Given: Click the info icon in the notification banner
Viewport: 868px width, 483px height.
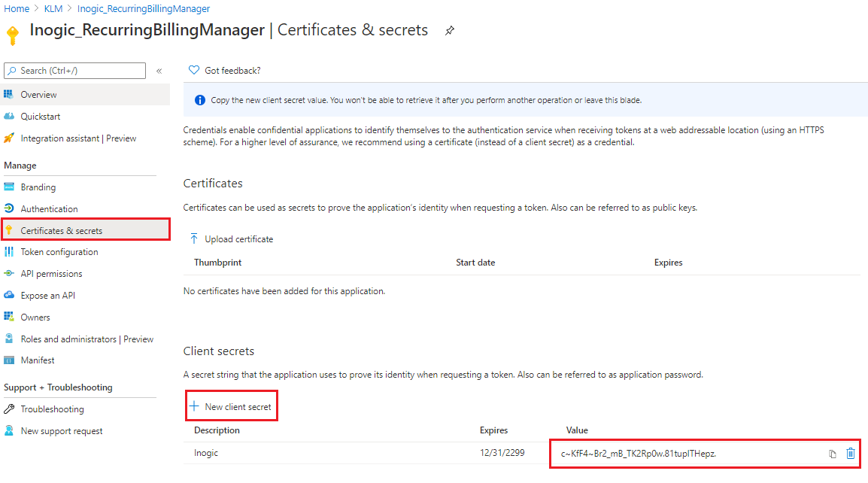Looking at the screenshot, I should [x=200, y=100].
